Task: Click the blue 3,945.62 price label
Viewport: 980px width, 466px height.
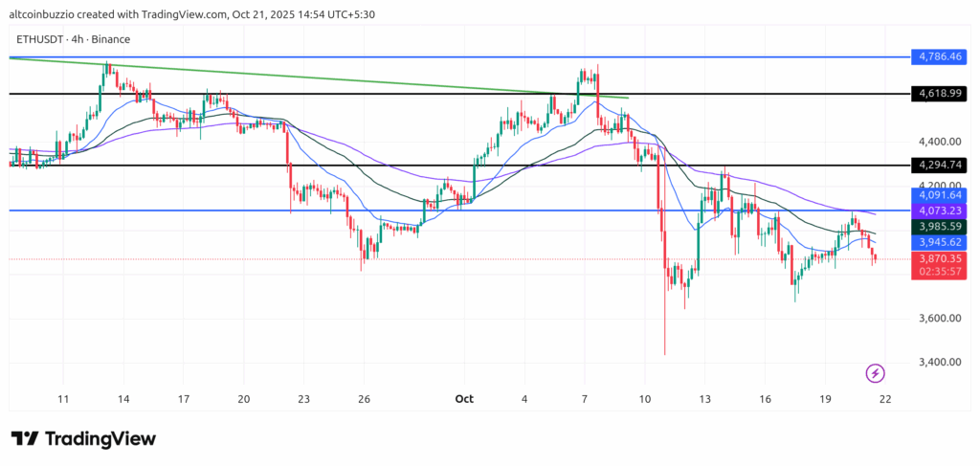Action: (940, 242)
